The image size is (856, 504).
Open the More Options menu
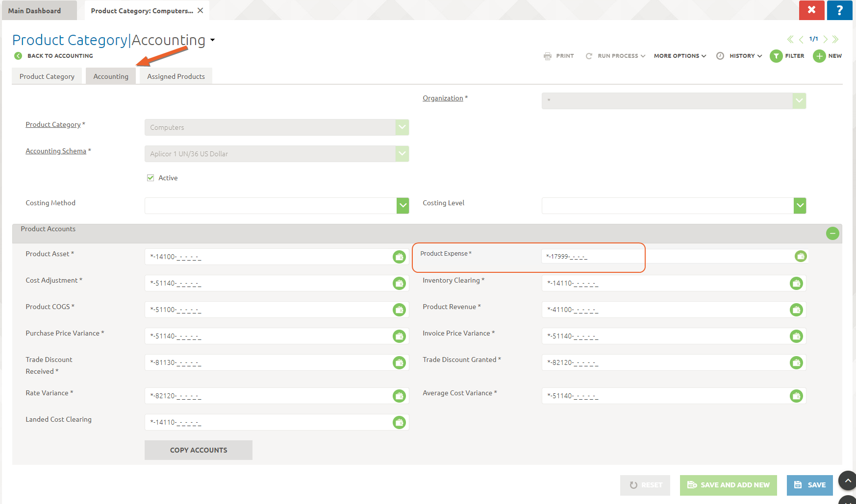tap(680, 56)
